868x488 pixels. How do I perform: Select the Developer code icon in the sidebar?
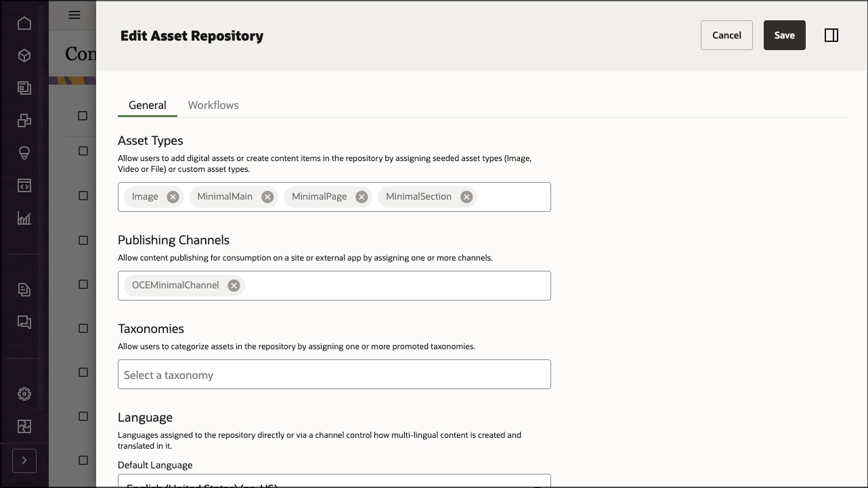[24, 185]
